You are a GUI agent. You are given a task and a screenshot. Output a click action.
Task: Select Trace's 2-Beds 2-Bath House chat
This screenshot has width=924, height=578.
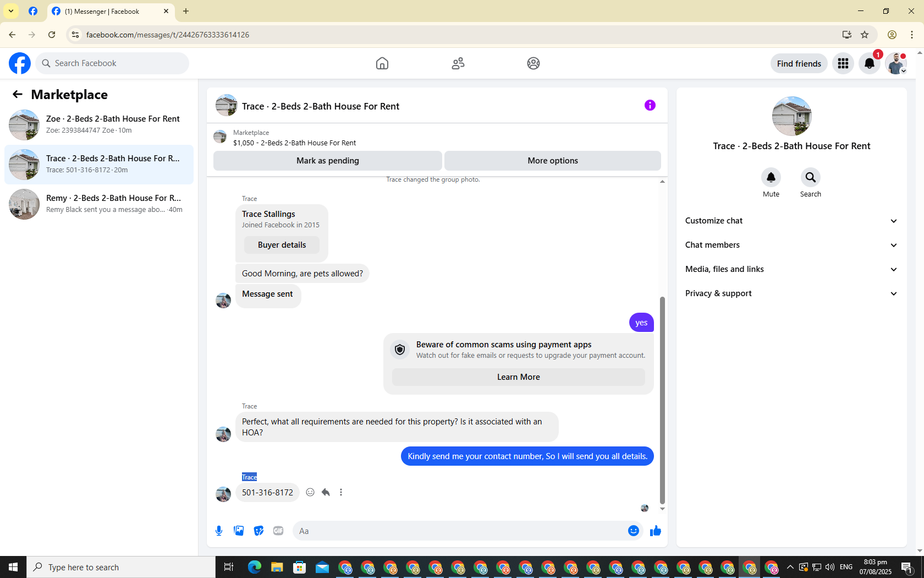(x=99, y=165)
